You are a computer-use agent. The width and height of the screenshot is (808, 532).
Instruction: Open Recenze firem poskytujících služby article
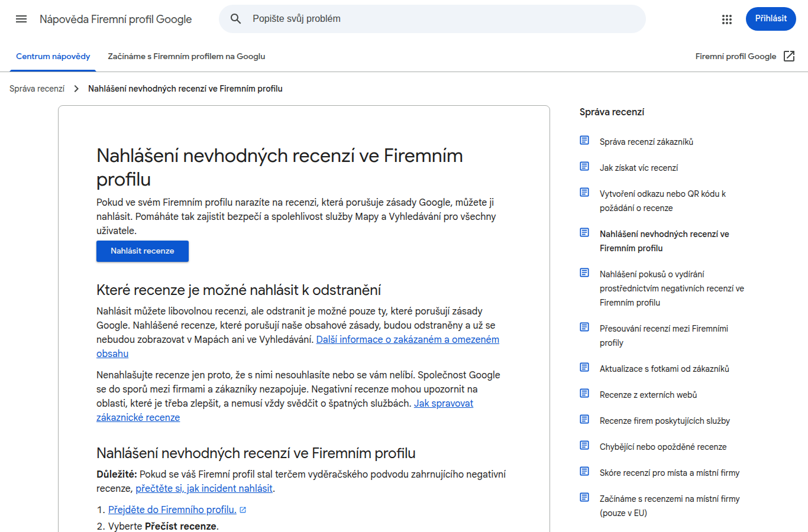[665, 421]
